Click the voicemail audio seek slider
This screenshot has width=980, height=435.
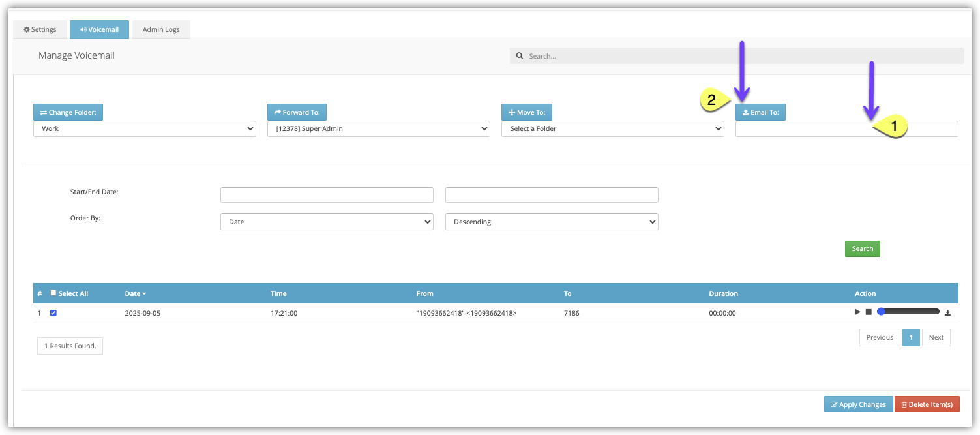click(910, 312)
